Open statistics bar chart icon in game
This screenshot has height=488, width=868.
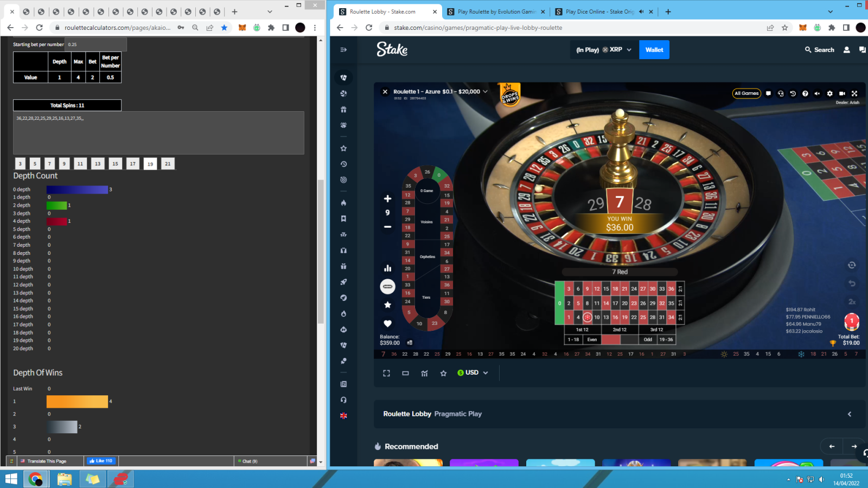click(x=387, y=268)
